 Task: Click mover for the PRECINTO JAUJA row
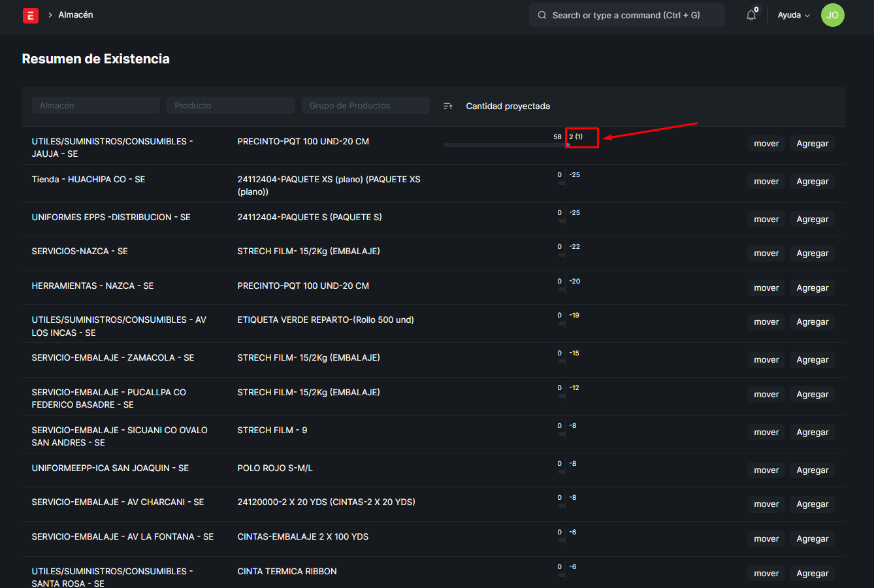tap(766, 144)
